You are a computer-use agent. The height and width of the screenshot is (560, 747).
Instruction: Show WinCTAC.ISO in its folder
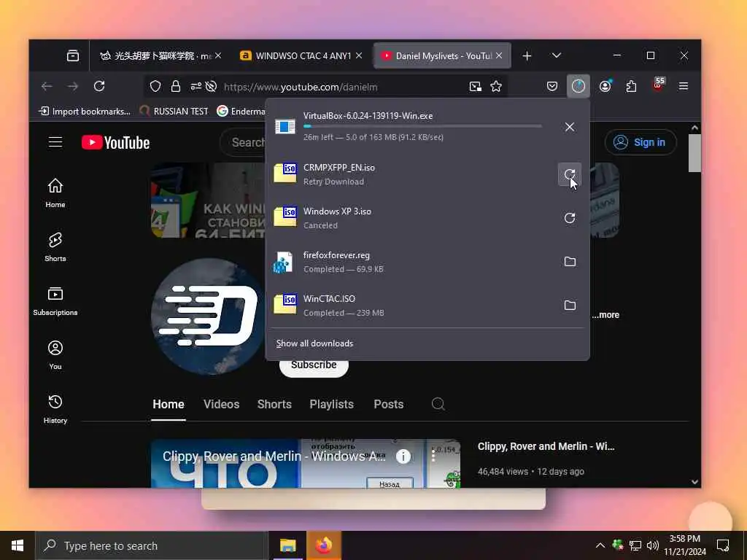point(569,306)
